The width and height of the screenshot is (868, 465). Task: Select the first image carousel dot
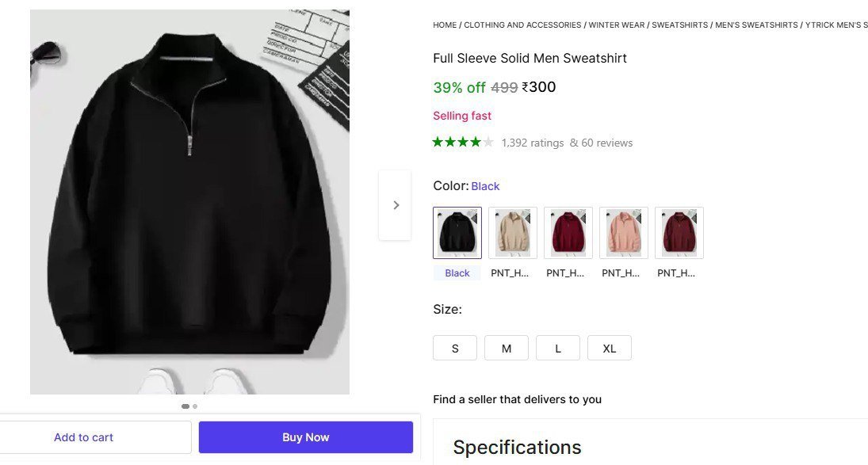coord(185,406)
